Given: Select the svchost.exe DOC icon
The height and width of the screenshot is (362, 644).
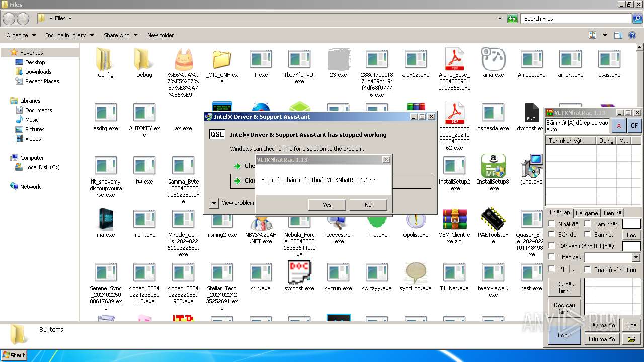Looking at the screenshot, I should pos(299,272).
